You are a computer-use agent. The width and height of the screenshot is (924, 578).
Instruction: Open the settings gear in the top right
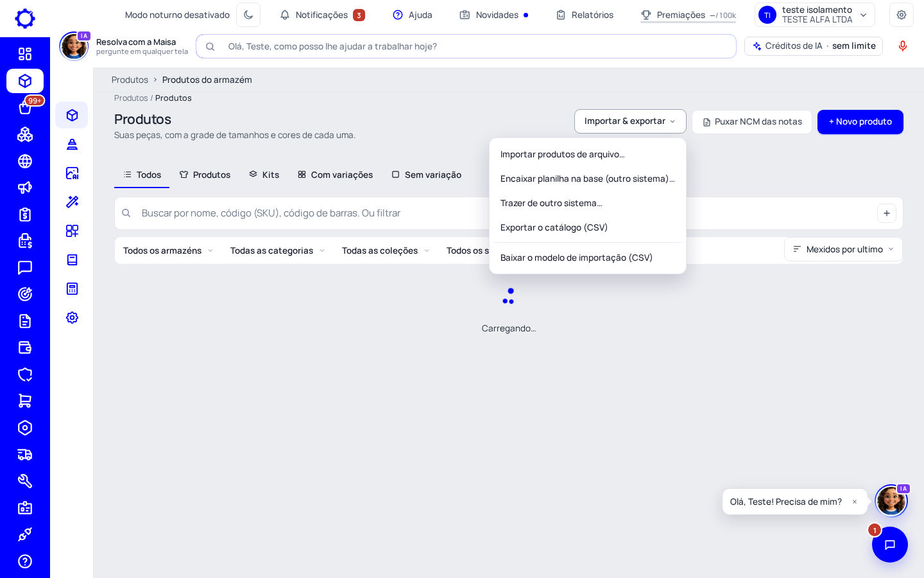[902, 15]
